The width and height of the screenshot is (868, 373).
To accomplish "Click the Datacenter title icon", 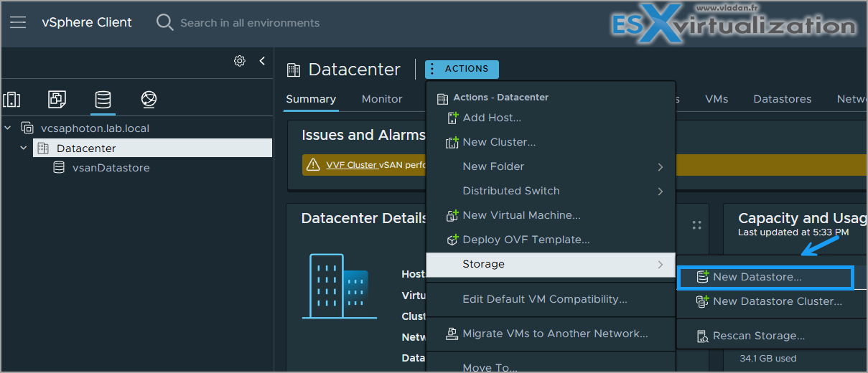I will pyautogui.click(x=293, y=70).
